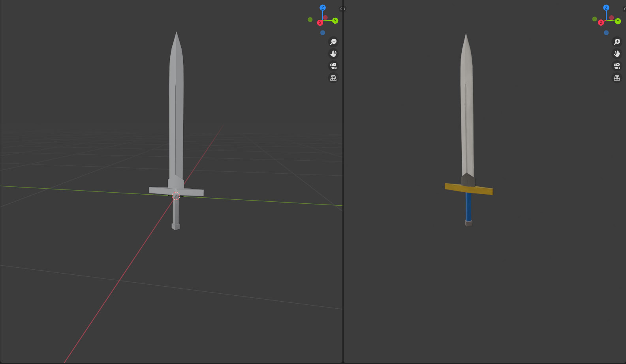The height and width of the screenshot is (364, 626).
Task: Click negative Z dot on left viewport gizmo
Action: [323, 33]
